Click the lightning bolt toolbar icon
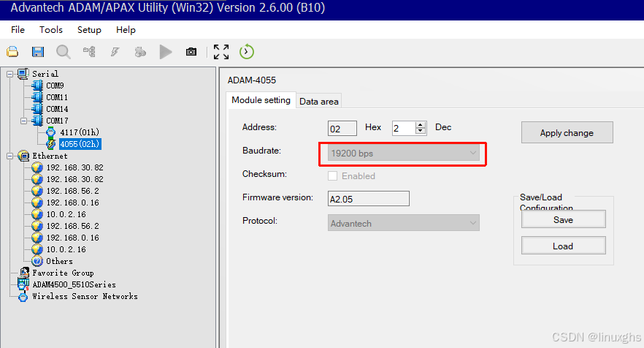The width and height of the screenshot is (644, 348). click(115, 52)
